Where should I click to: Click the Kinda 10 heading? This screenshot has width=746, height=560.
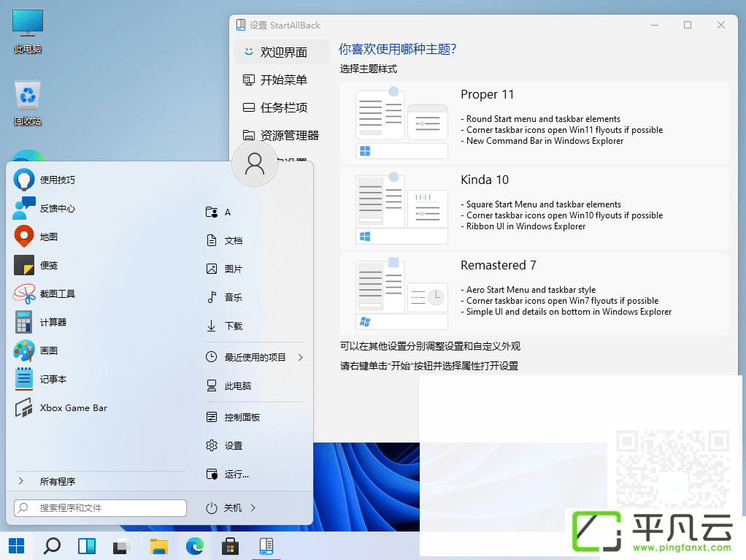pyautogui.click(x=485, y=180)
